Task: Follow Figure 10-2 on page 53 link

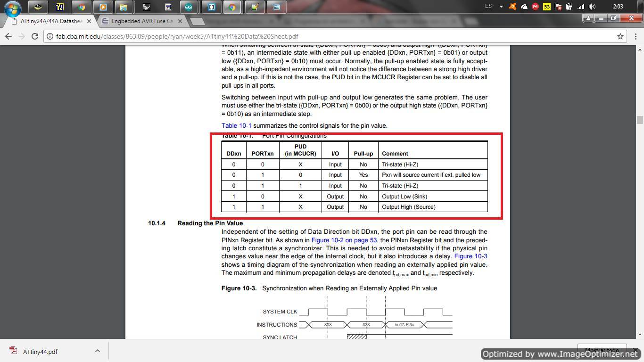Action: click(x=344, y=240)
